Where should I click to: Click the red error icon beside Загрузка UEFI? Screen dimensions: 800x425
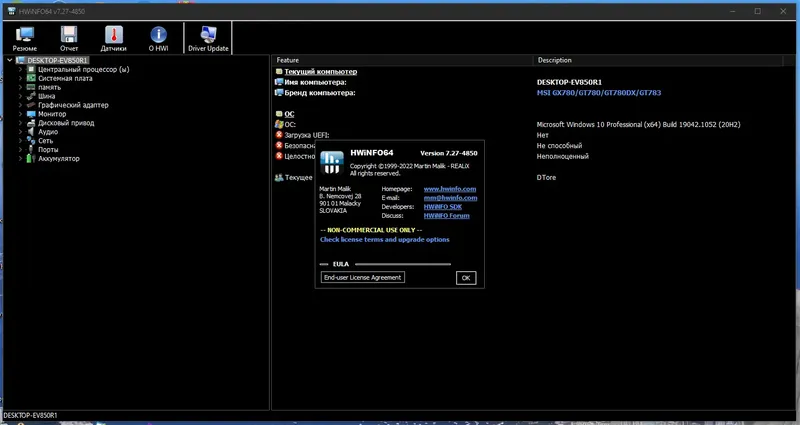pyautogui.click(x=279, y=135)
